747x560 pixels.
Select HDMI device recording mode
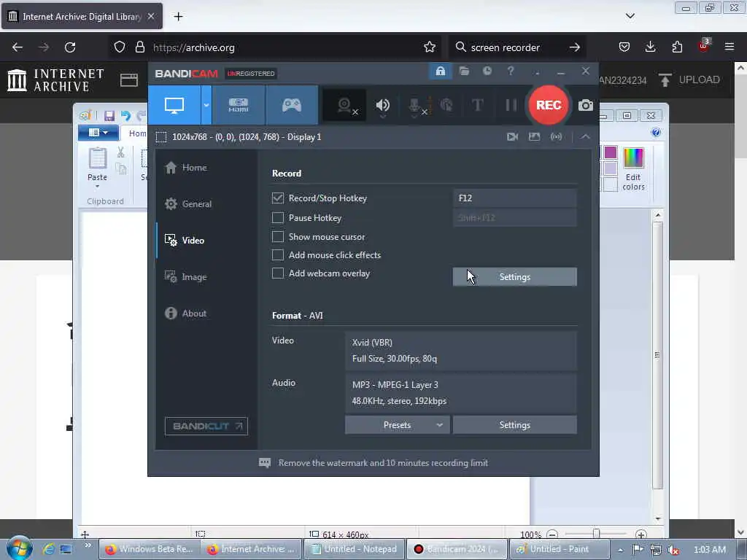[239, 105]
